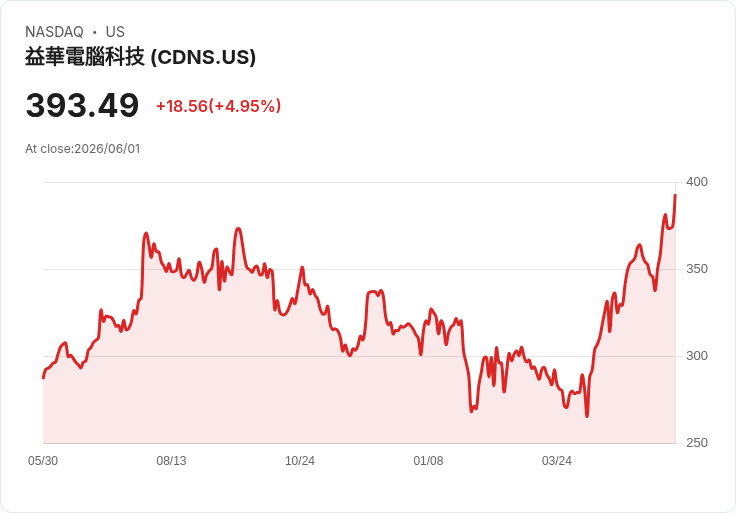The image size is (736, 513).
Task: Click the bullet separator between NASDAQ and US
Action: point(95,32)
